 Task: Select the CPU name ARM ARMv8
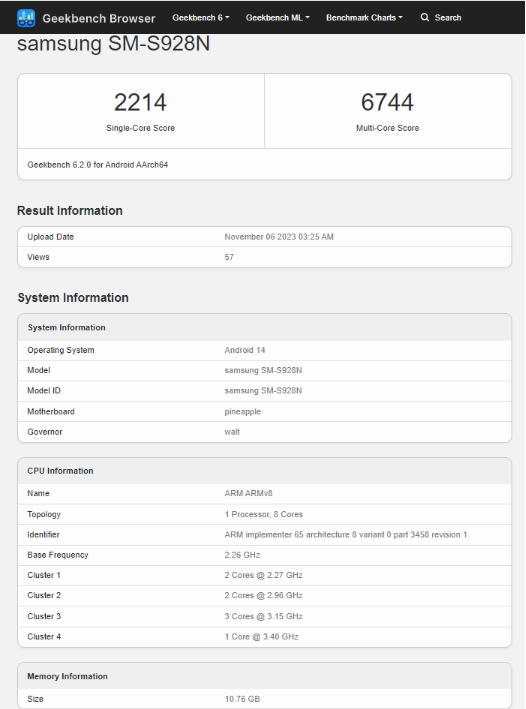[248, 493]
